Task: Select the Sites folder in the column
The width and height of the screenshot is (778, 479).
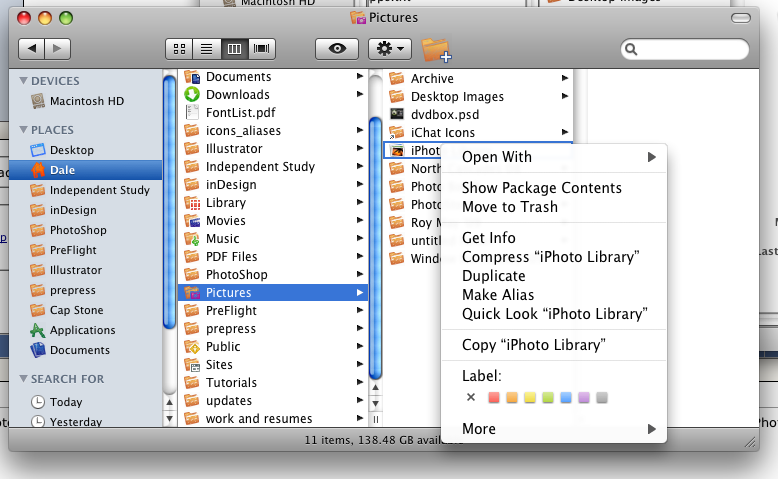Action: click(x=273, y=364)
